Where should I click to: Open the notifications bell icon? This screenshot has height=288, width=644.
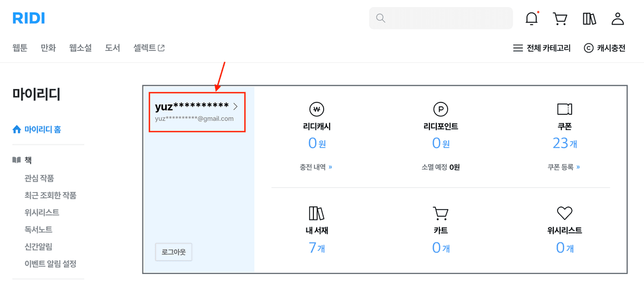click(532, 18)
